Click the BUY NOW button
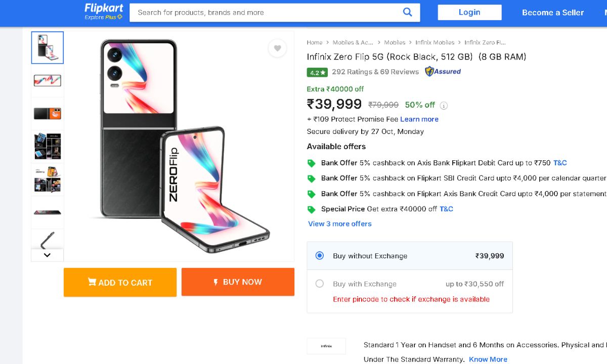 [x=238, y=282]
